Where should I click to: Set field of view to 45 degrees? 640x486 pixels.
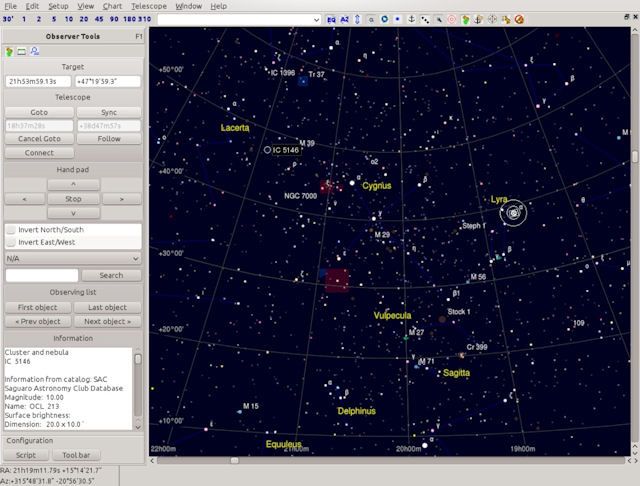coord(99,19)
